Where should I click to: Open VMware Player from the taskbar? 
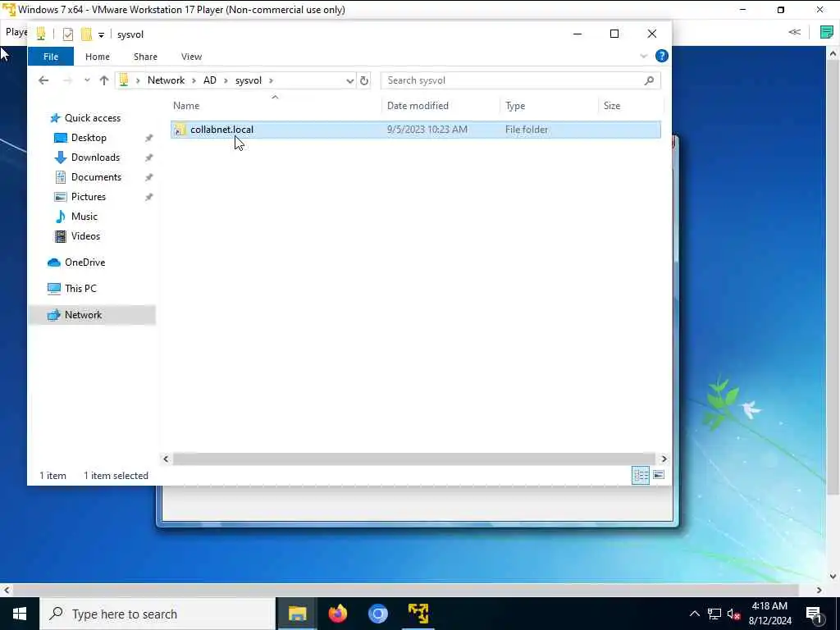click(x=418, y=614)
